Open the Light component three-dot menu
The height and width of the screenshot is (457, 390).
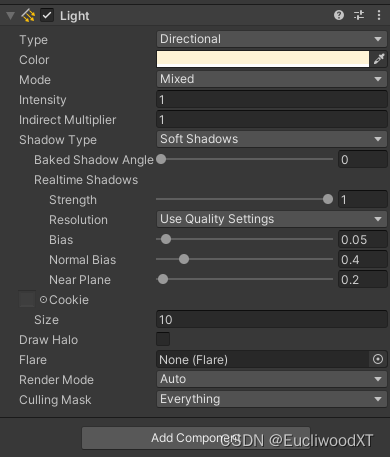coord(379,15)
